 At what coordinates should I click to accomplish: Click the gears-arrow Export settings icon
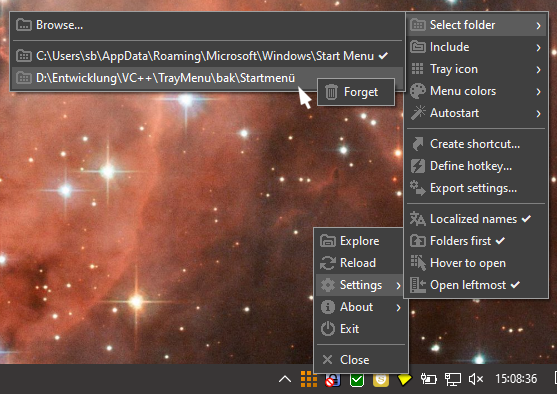click(418, 188)
